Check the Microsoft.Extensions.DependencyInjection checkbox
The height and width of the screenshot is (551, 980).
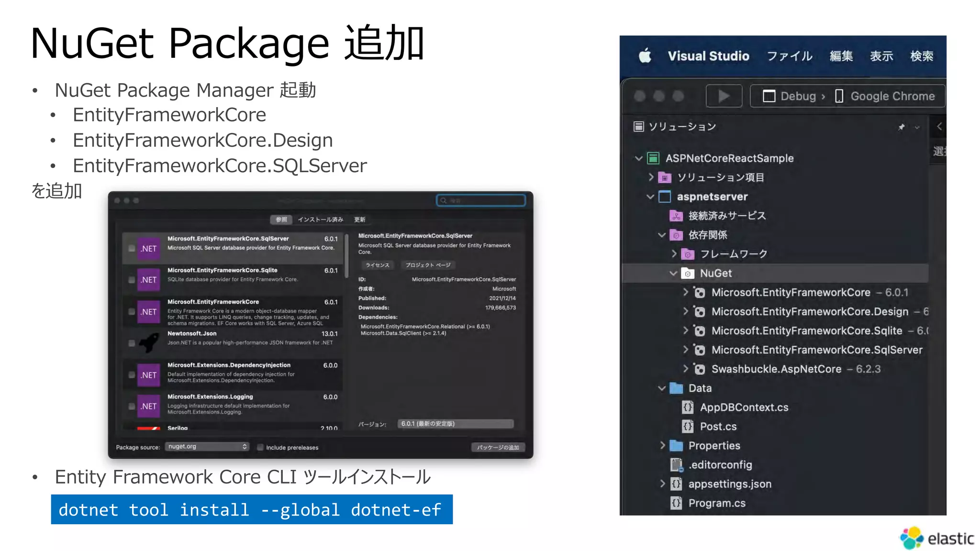pyautogui.click(x=132, y=375)
